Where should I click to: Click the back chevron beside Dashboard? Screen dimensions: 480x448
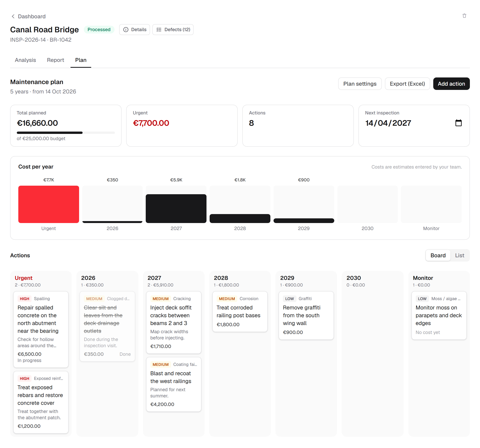13,16
